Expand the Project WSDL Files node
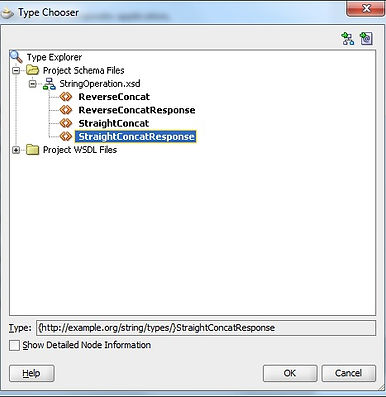The height and width of the screenshot is (397, 386). pos(16,150)
